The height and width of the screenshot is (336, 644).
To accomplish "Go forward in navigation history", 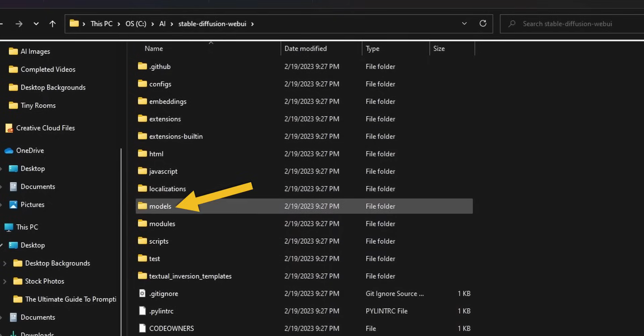I will click(x=19, y=23).
